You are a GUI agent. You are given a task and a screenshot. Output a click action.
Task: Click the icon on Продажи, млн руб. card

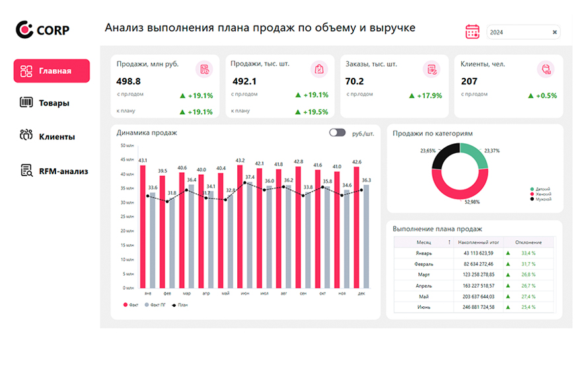[x=205, y=69]
